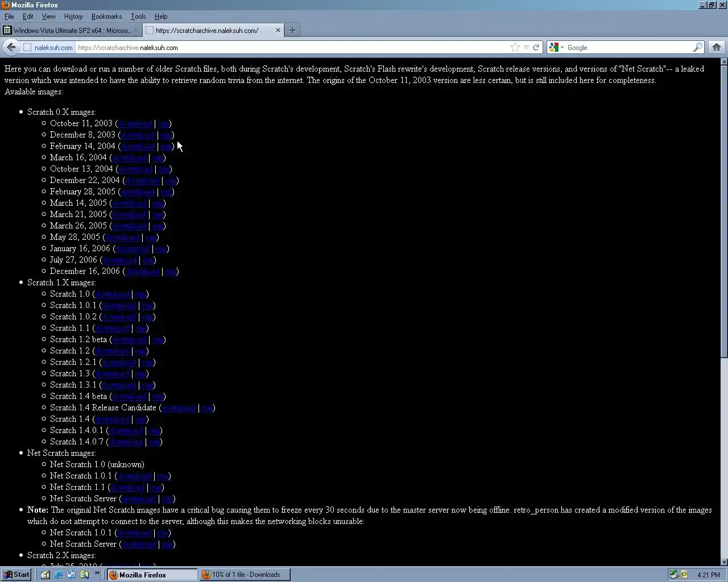
Task: Open the Tools menu
Action: (x=138, y=16)
